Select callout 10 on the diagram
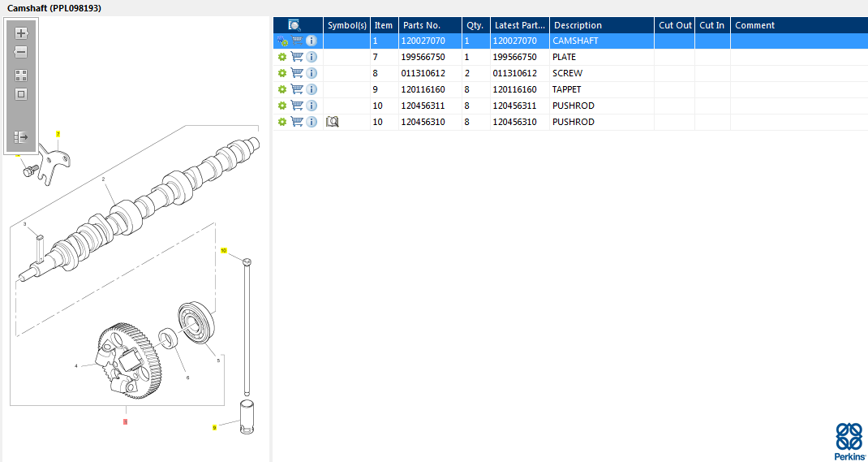This screenshot has width=868, height=462. point(224,251)
